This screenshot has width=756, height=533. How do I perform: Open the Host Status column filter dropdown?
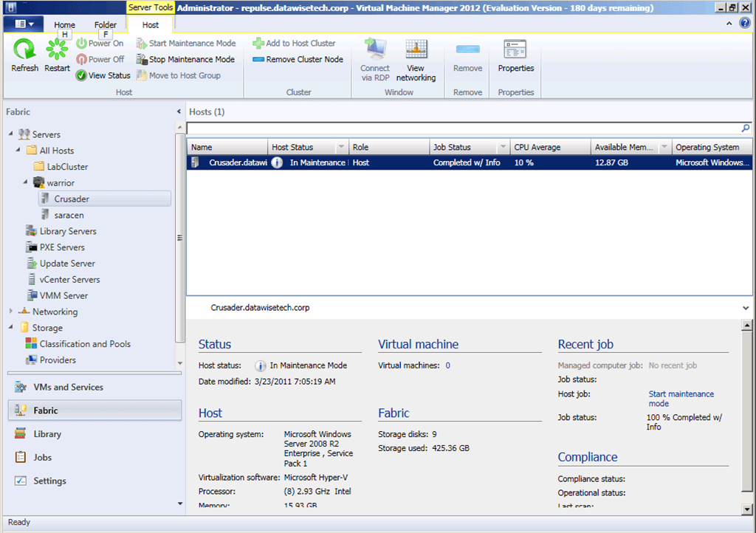(341, 147)
